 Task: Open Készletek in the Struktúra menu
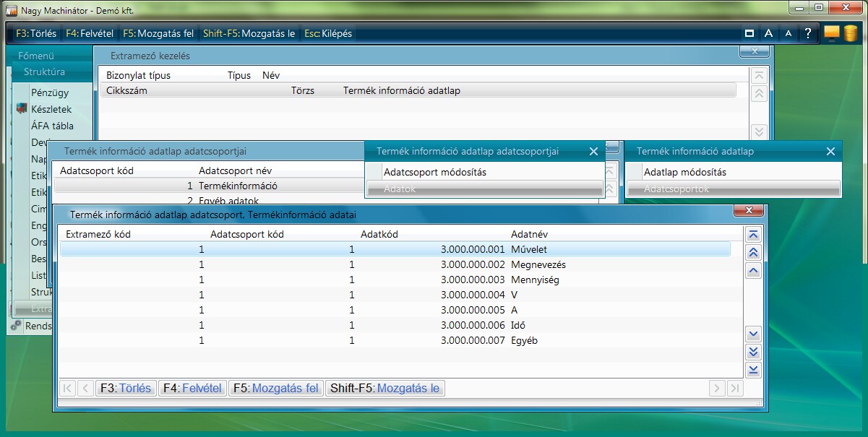tap(51, 109)
